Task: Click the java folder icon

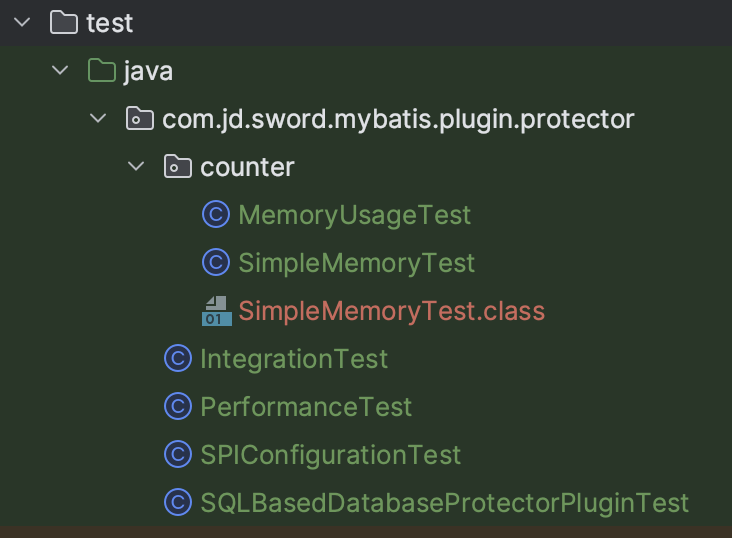Action: (x=101, y=70)
